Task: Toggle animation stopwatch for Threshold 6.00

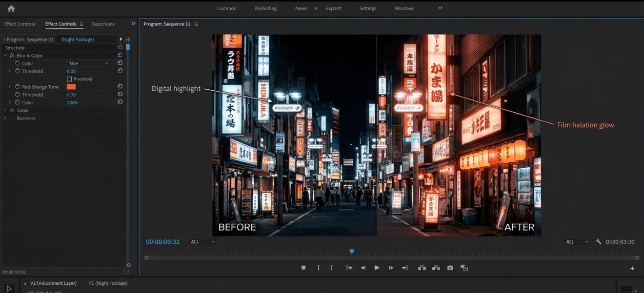Action: (17, 71)
